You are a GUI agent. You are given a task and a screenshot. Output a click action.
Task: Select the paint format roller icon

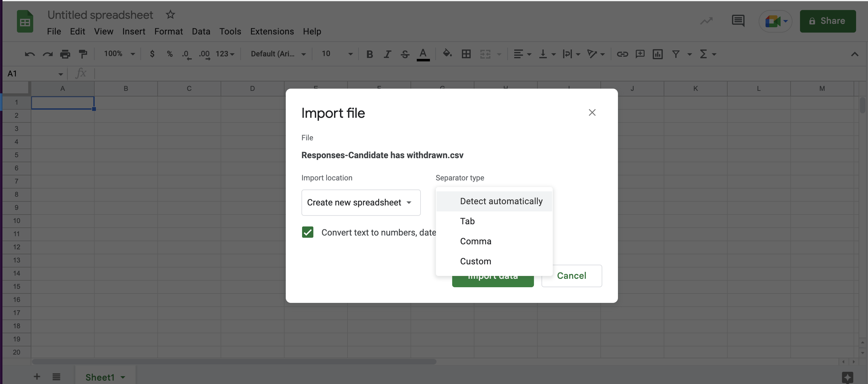click(82, 54)
